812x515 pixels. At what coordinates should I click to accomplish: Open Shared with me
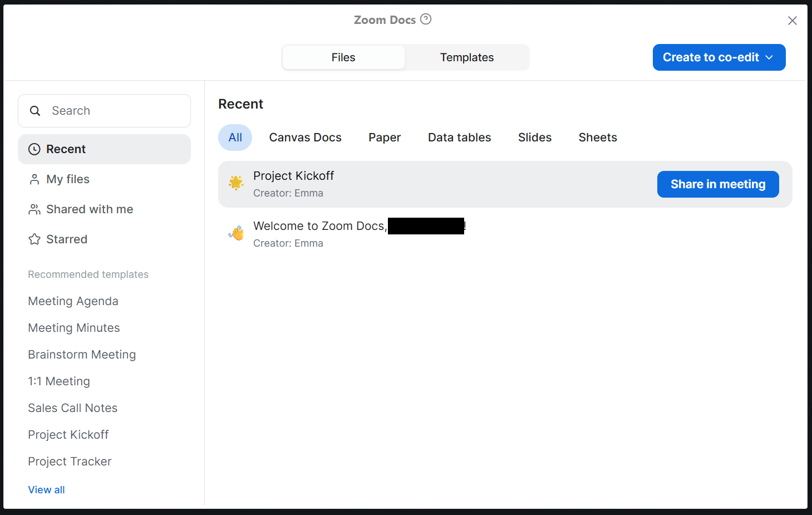(x=104, y=209)
